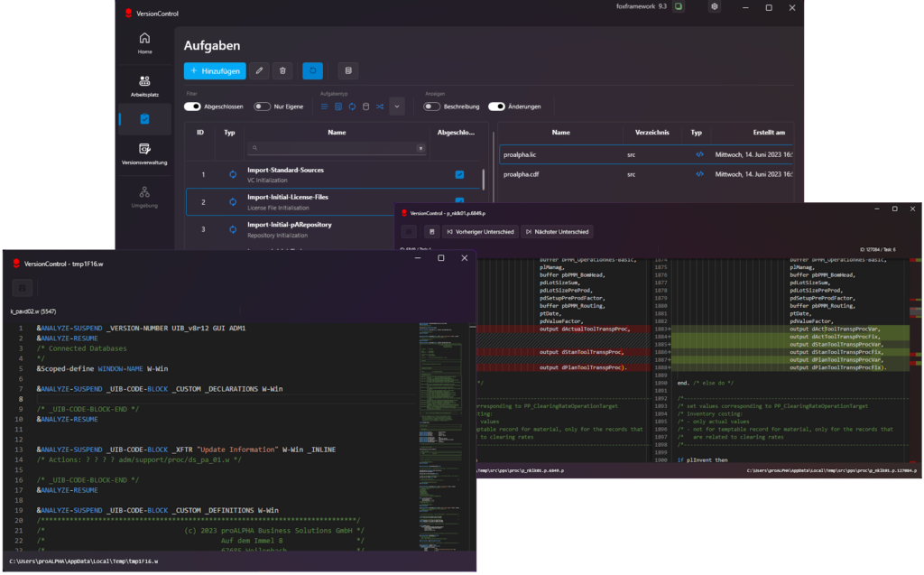Switch to the Arbeitsplatz section
924x575 pixels.
[144, 81]
